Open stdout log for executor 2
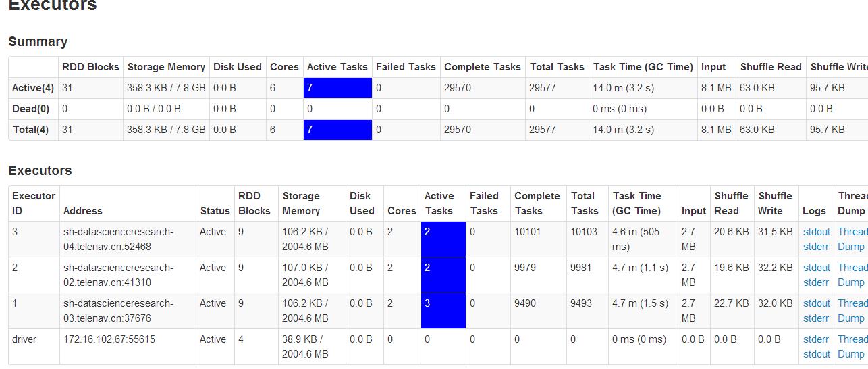This screenshot has width=868, height=369. [817, 268]
